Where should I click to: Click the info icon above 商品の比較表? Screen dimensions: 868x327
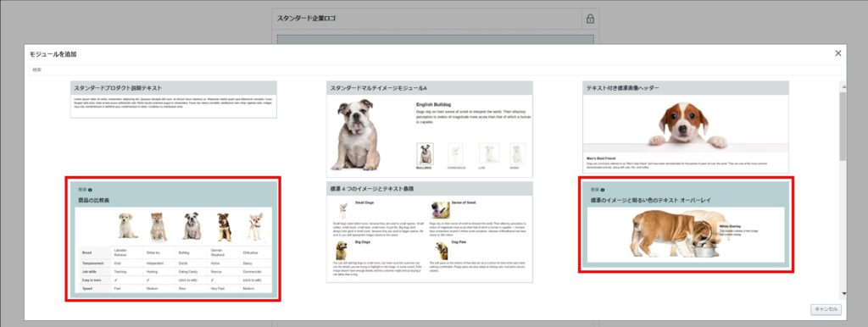click(x=90, y=190)
